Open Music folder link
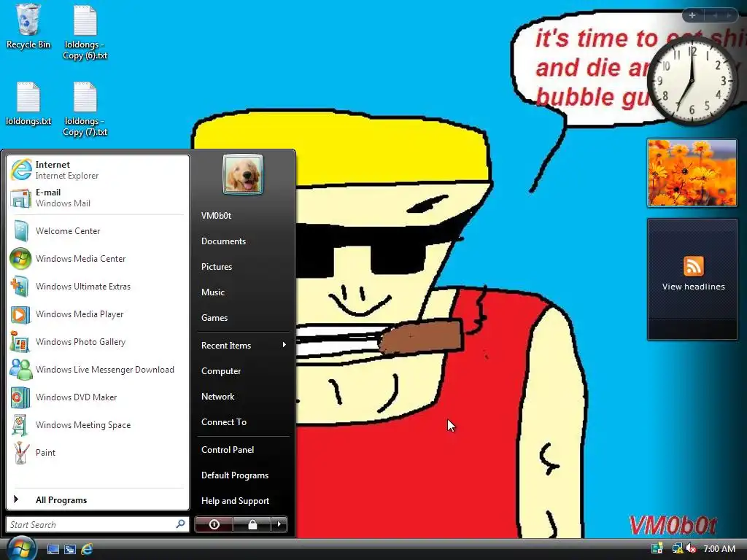The image size is (747, 560). pyautogui.click(x=243, y=292)
